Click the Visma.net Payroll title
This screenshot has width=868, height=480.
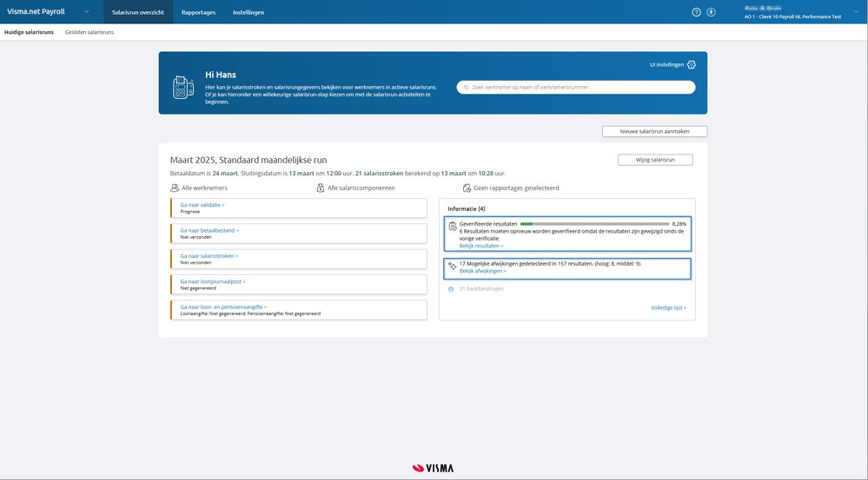(36, 11)
